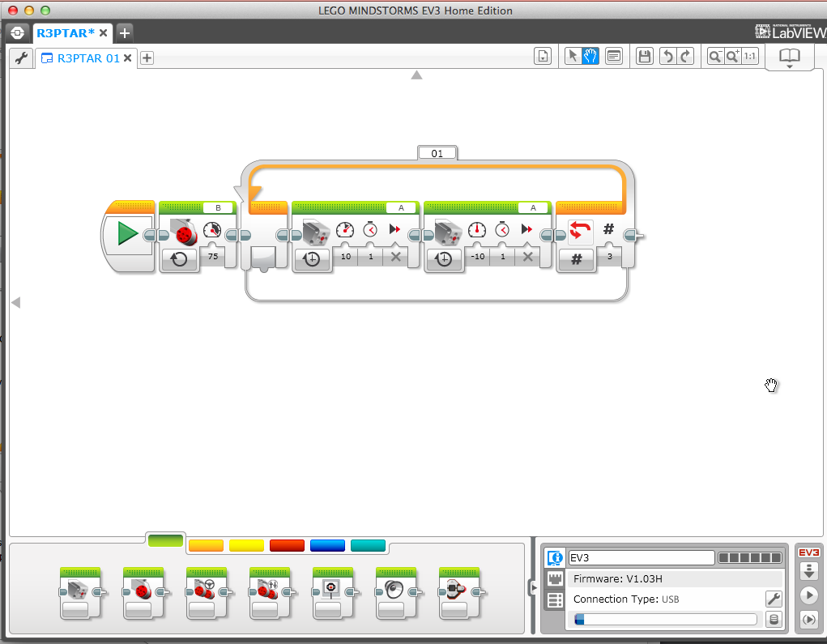The image size is (827, 644).
Task: Undo the last action
Action: 667,56
